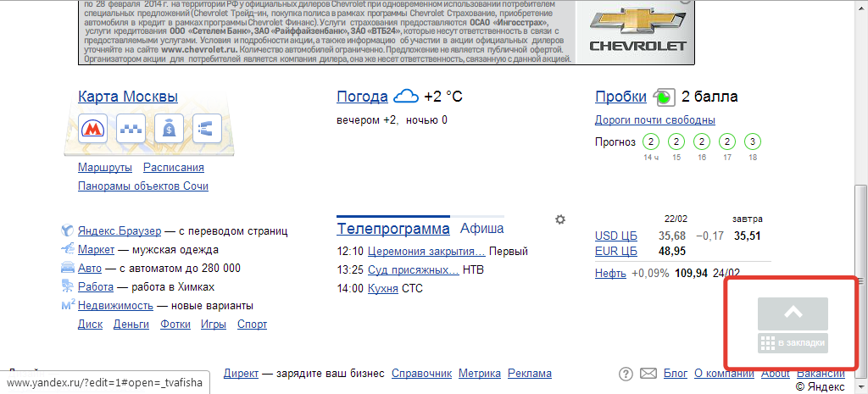Click the forecast circle for 16 hours
This screenshot has width=868, height=394.
click(702, 142)
